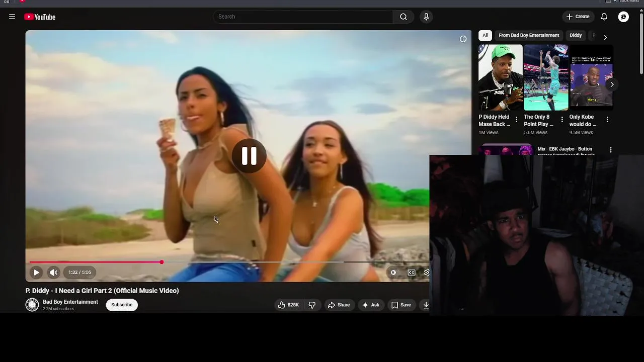Select the All filter chip
Screen dimensions: 644x362
[485, 35]
